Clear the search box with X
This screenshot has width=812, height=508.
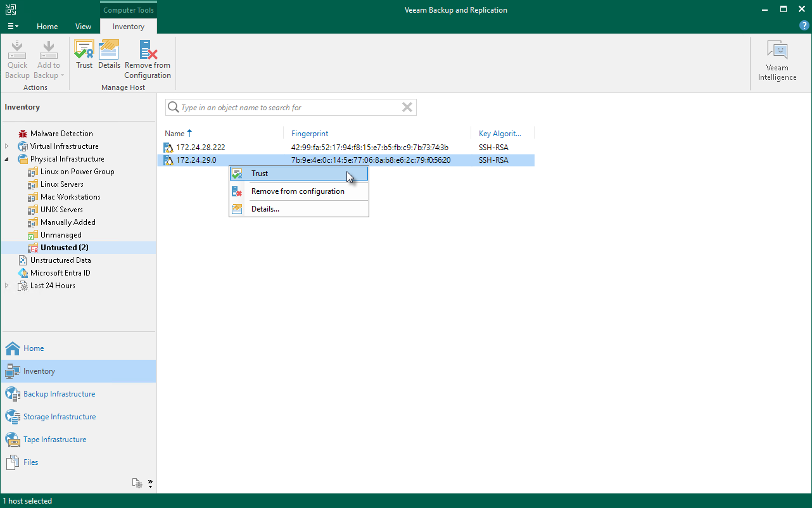pyautogui.click(x=407, y=108)
